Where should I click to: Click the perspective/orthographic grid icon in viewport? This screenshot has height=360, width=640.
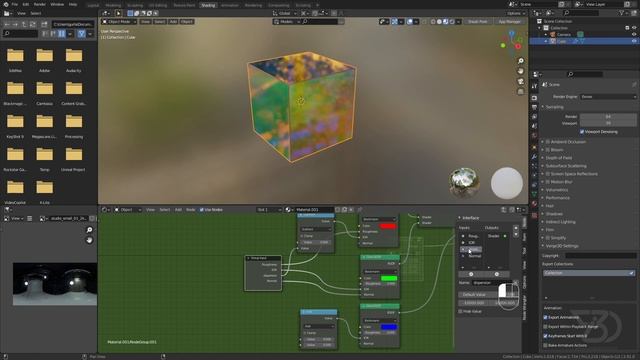(x=521, y=91)
